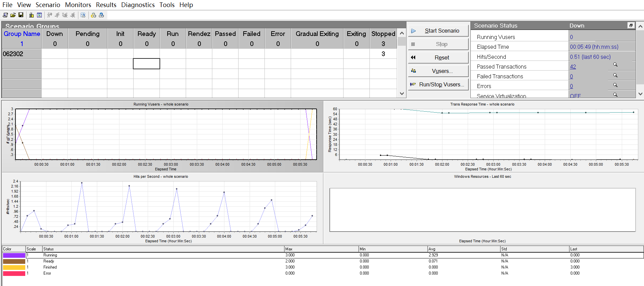644x286 pixels.
Task: Select the yellow Finished color swatch
Action: (x=14, y=267)
